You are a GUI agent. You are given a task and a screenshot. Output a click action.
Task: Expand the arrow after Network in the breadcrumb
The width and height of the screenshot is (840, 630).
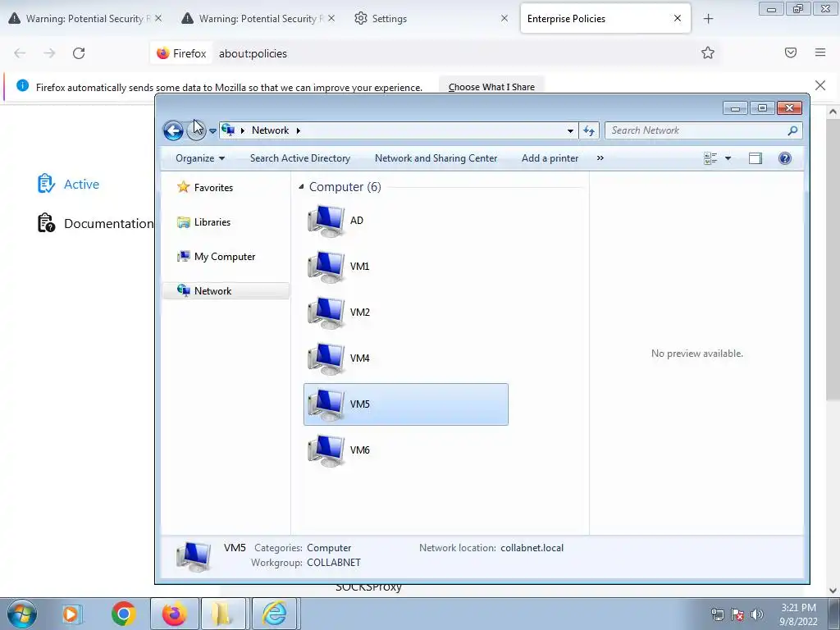299,130
